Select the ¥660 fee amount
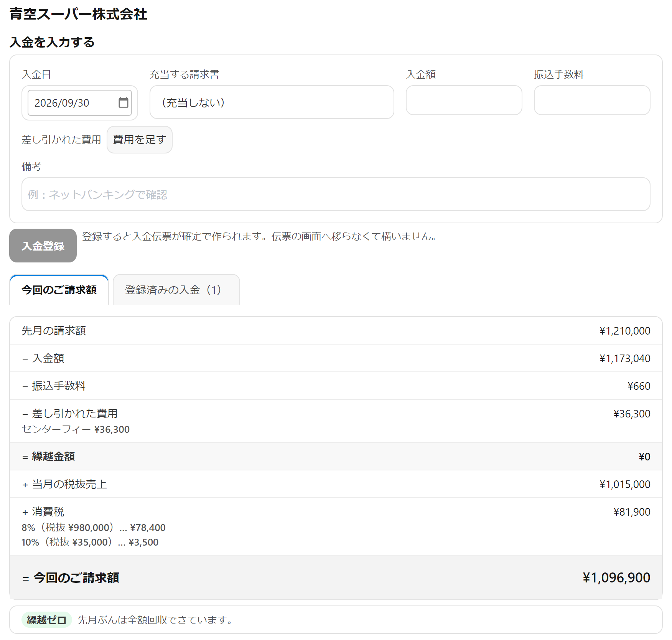Image resolution: width=672 pixels, height=640 pixels. pyautogui.click(x=639, y=386)
